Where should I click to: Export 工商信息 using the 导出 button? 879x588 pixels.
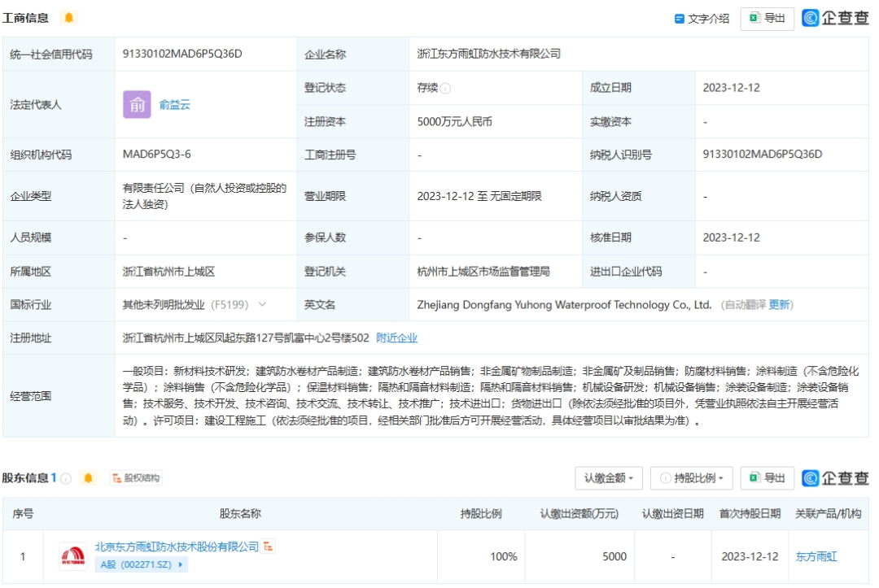pyautogui.click(x=767, y=18)
